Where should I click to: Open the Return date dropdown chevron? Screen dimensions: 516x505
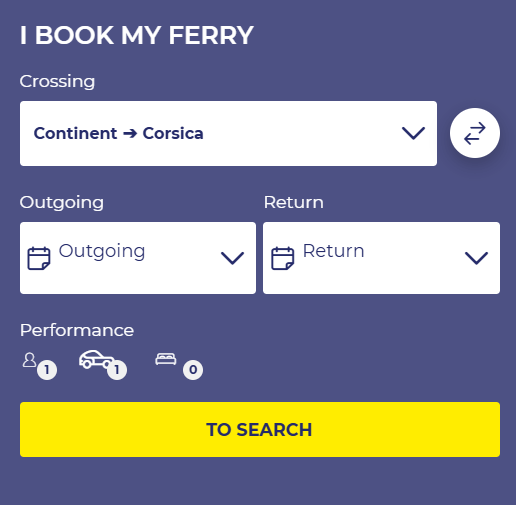tap(476, 258)
